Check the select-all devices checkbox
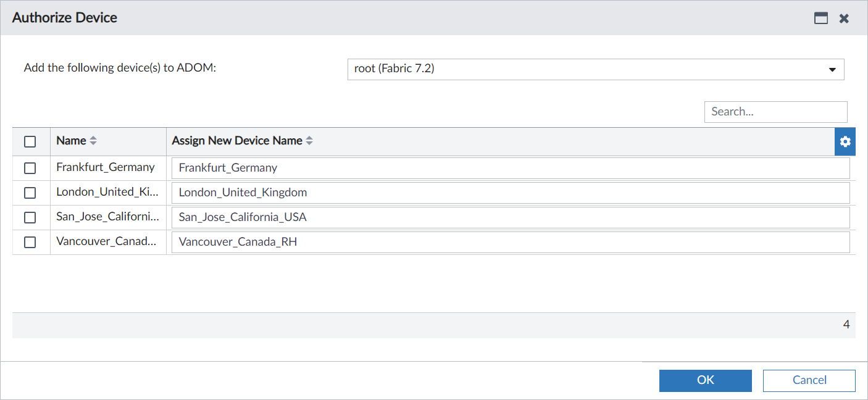Viewport: 868px width, 400px height. point(30,141)
